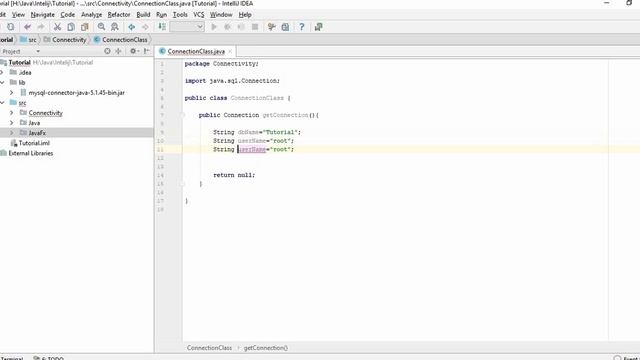Select the JavaFx package in tree
Viewport: 640px width, 360px height.
[x=37, y=133]
